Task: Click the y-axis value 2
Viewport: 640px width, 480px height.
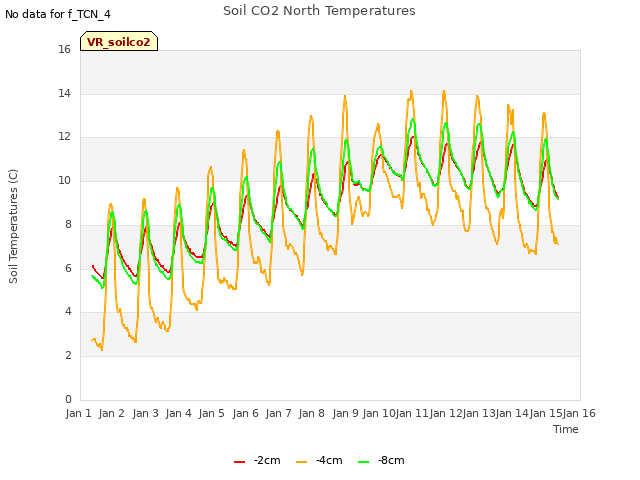Action: (68, 356)
